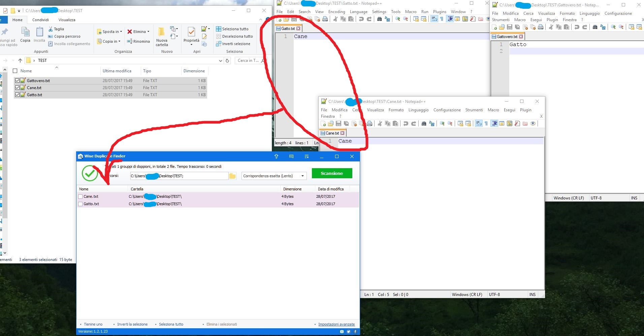
Task: Click the Save icon in Gattovero.txt Notepad++ toolbar
Action: [x=510, y=27]
